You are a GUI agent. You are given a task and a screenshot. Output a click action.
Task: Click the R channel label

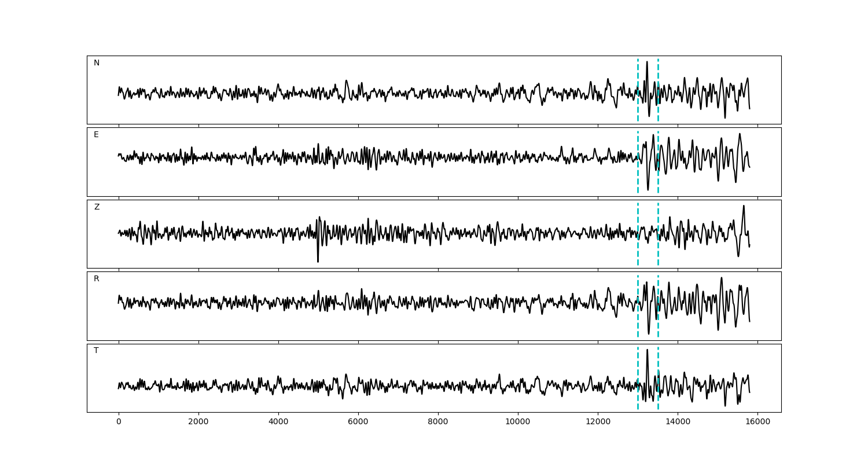tap(97, 279)
